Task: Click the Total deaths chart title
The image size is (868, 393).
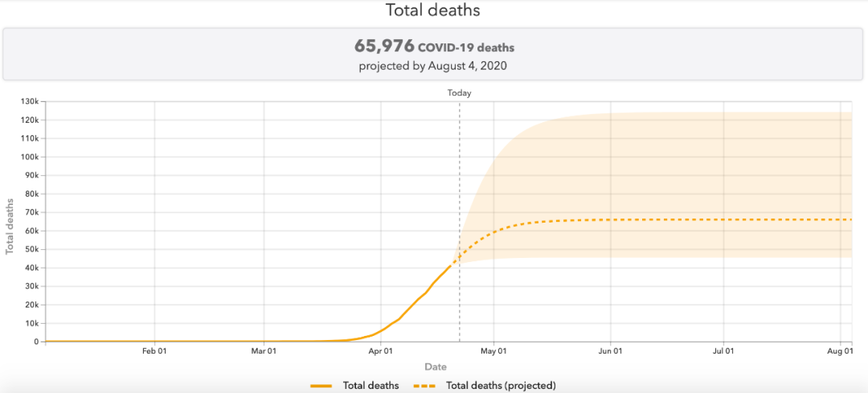Action: click(x=433, y=10)
